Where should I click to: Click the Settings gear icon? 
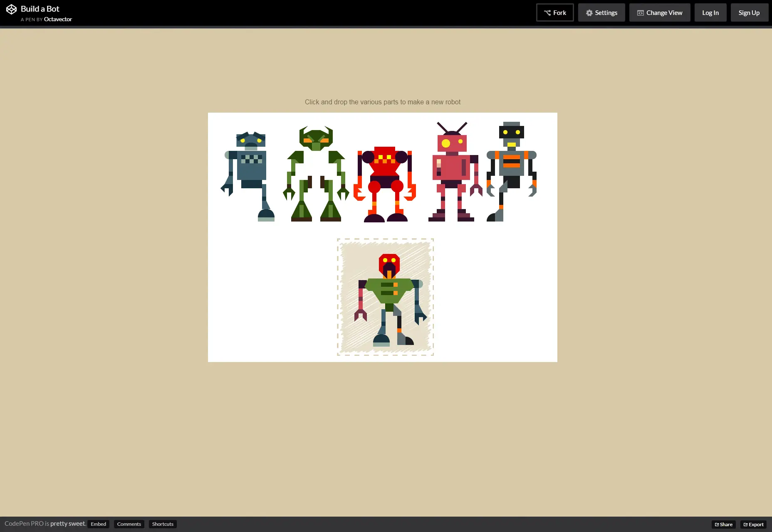589,12
